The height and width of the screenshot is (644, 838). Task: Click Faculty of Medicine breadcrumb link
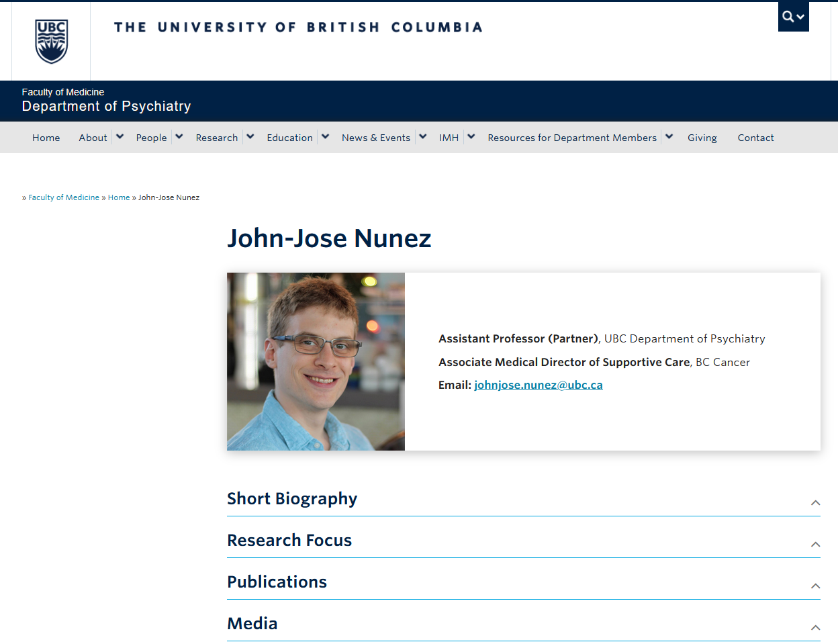click(64, 197)
